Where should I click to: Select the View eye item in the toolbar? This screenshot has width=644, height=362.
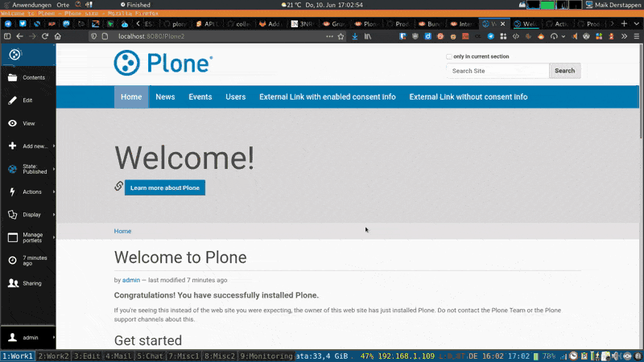pos(28,123)
